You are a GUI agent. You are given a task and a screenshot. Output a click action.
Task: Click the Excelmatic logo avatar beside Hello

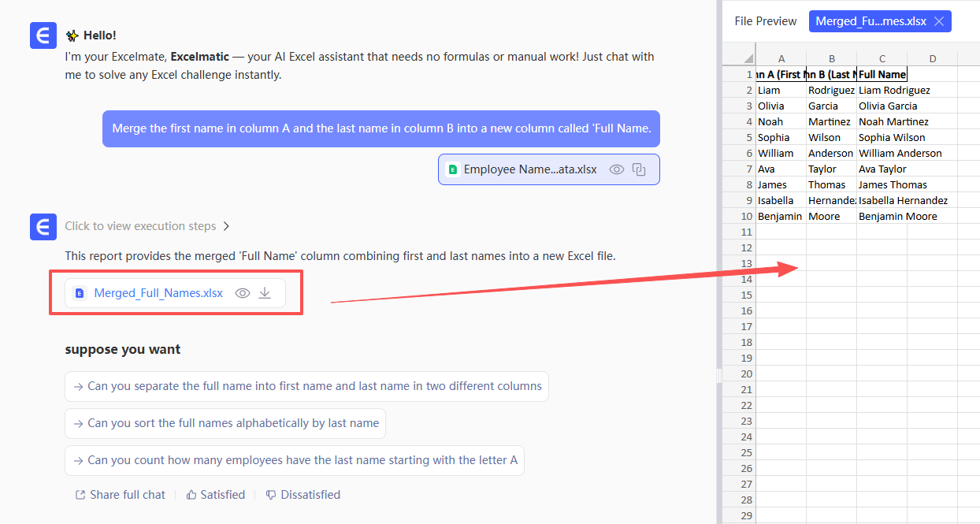tap(43, 35)
